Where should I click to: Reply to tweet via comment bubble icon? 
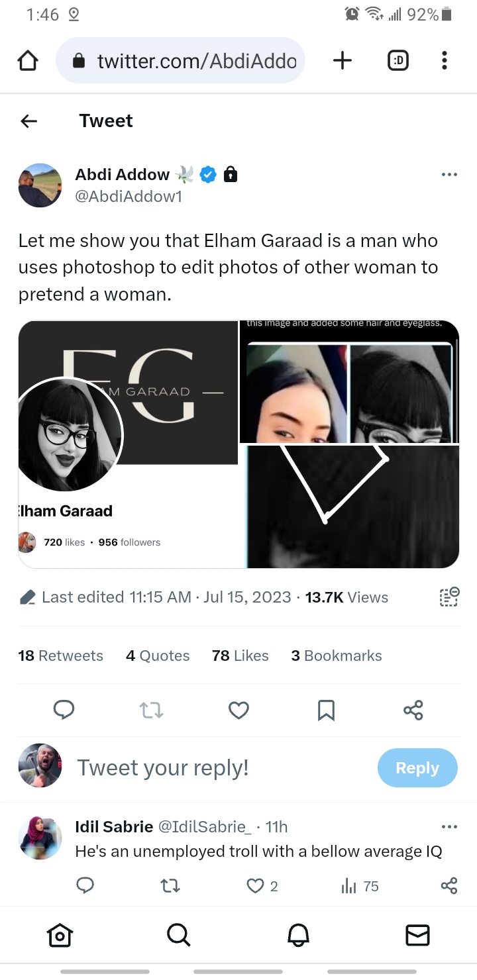pyautogui.click(x=64, y=710)
